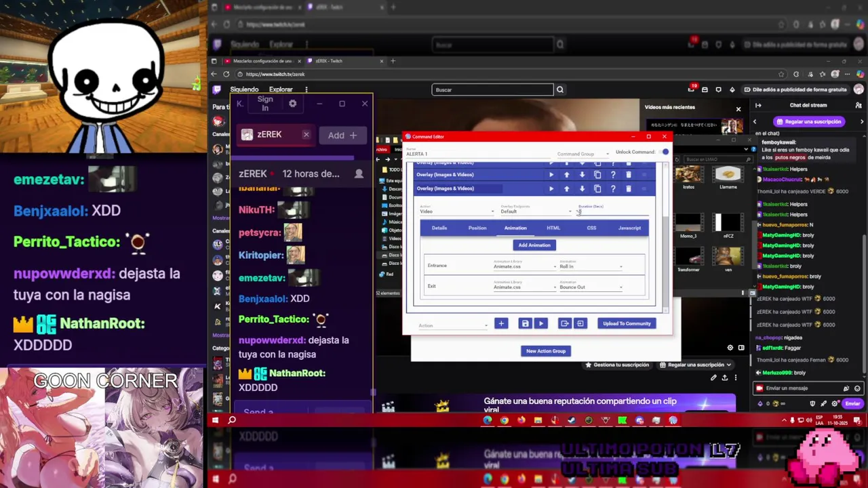
Task: Click Regalar una suscripción chat banner
Action: [808, 121]
